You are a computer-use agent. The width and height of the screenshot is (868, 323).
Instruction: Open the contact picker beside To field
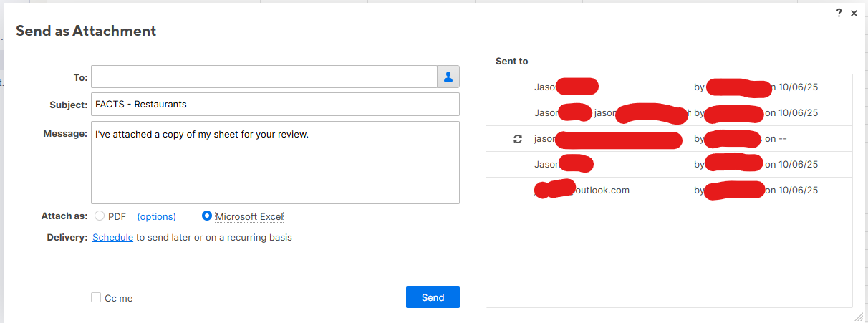pyautogui.click(x=448, y=77)
